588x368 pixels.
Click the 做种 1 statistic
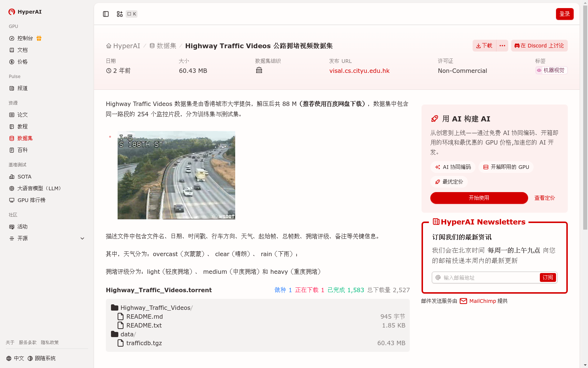pos(283,290)
